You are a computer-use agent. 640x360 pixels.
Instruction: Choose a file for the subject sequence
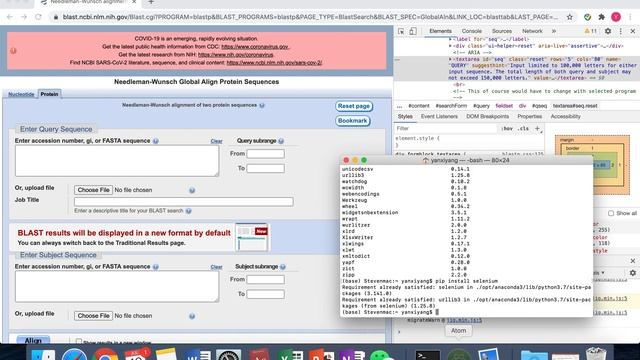(x=93, y=316)
